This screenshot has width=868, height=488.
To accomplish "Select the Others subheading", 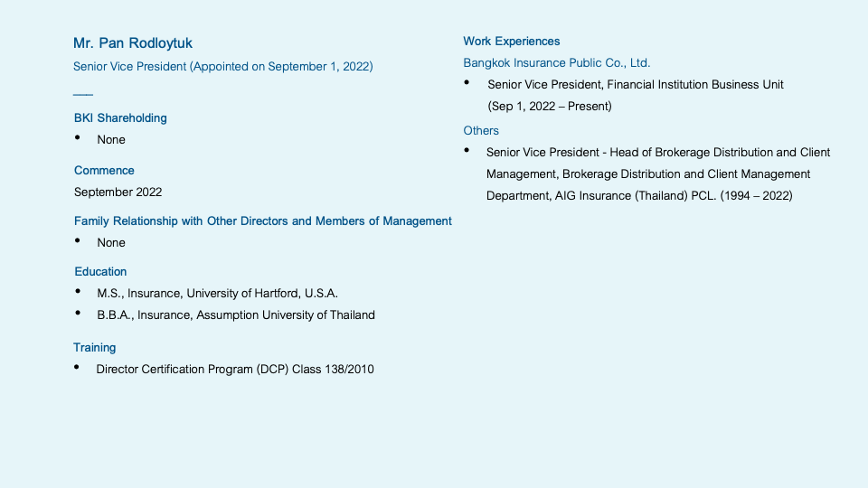I will (x=481, y=130).
